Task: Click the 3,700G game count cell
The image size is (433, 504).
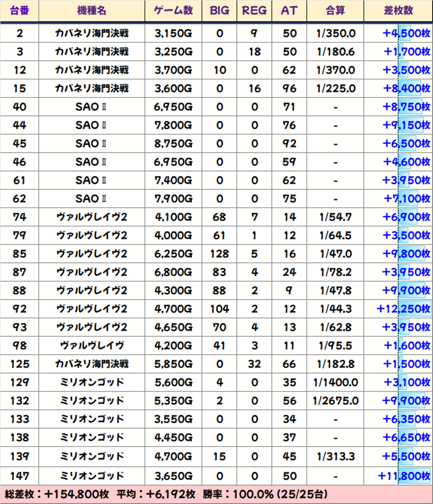Action: click(173, 70)
